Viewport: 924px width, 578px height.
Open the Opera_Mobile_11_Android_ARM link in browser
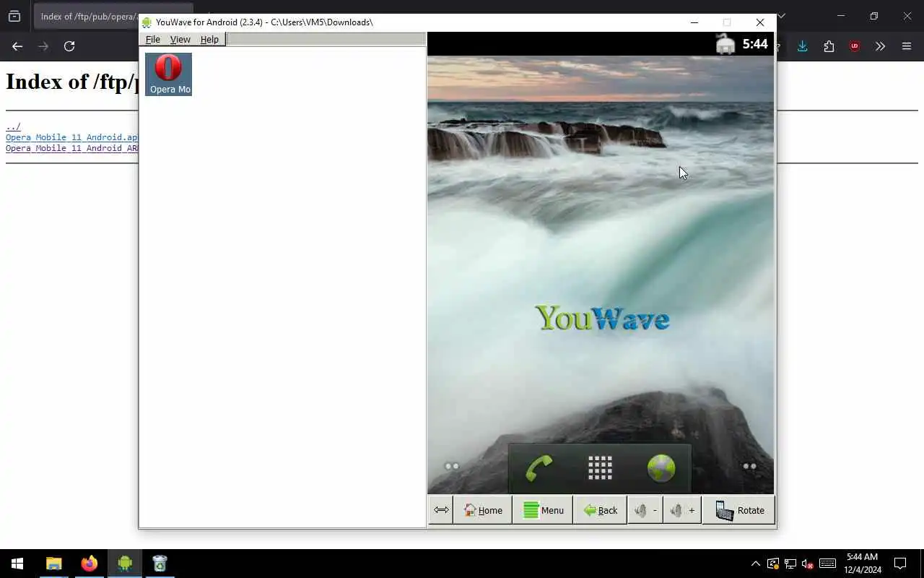click(71, 148)
